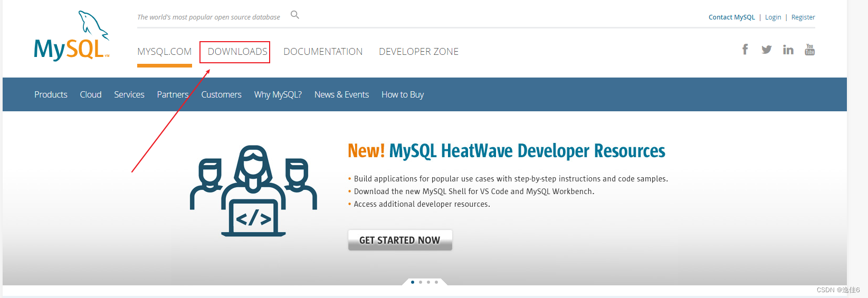
Task: Click GET STARTED NOW button
Action: (x=400, y=240)
